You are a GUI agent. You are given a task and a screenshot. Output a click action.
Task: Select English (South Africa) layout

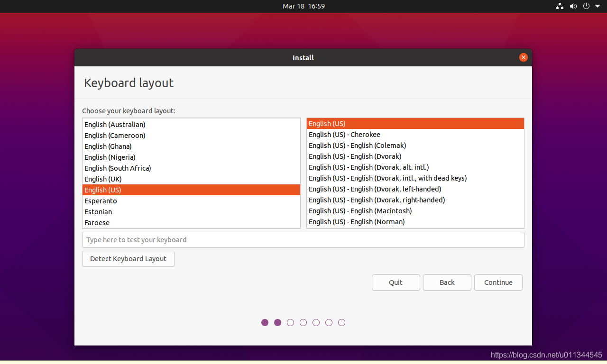tap(191, 168)
